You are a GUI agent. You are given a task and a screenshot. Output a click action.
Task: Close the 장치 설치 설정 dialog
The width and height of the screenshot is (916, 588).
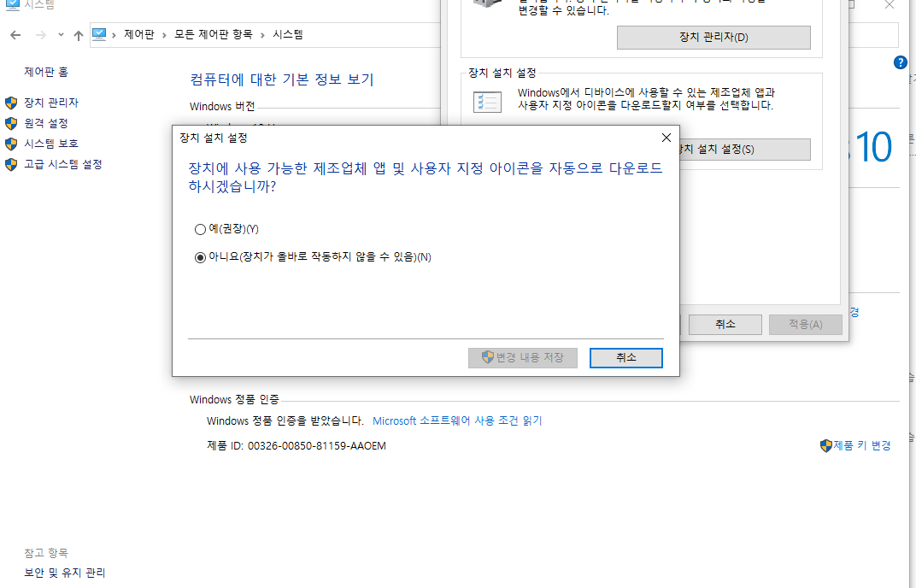point(666,138)
